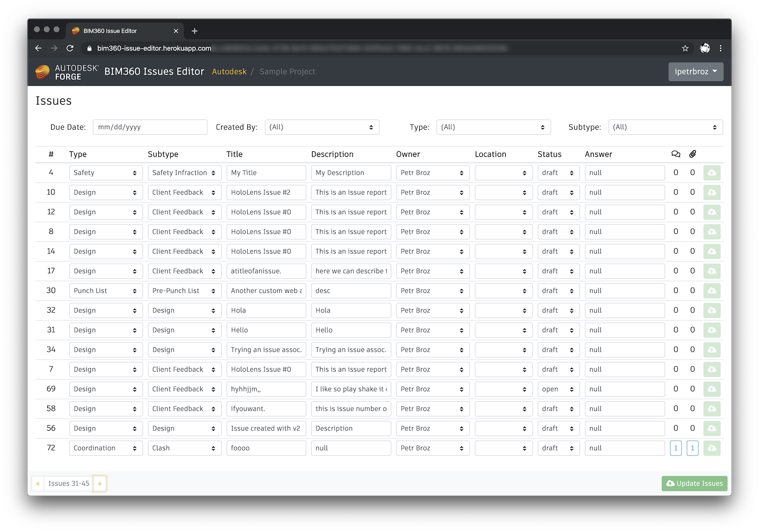Click the attachments paperclip header icon
The image size is (759, 532).
pyautogui.click(x=693, y=154)
